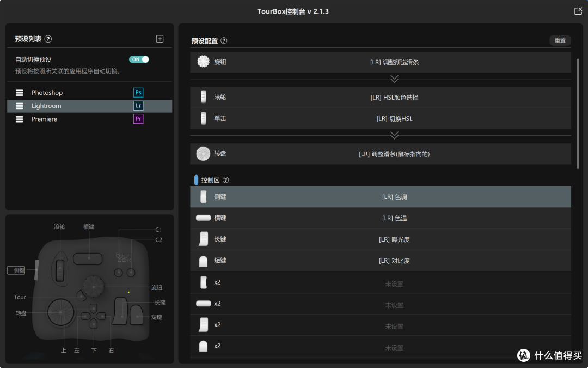The image size is (588, 368).
Task: Select the tall key x2 row
Action: (381, 325)
